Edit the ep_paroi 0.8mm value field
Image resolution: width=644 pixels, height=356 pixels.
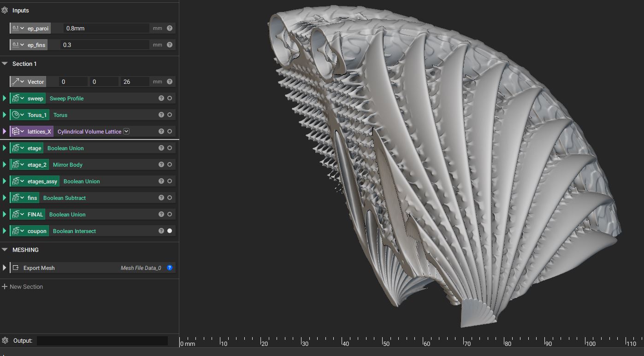pyautogui.click(x=106, y=28)
